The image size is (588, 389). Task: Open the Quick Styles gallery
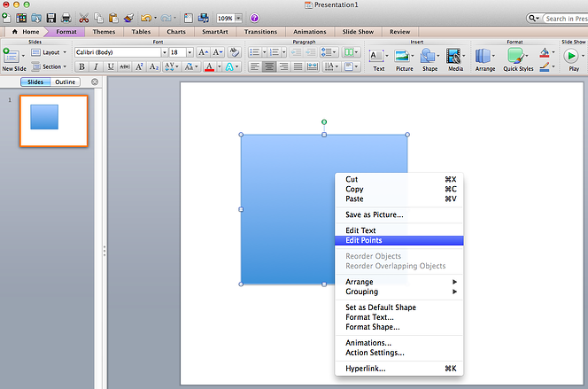tap(518, 58)
